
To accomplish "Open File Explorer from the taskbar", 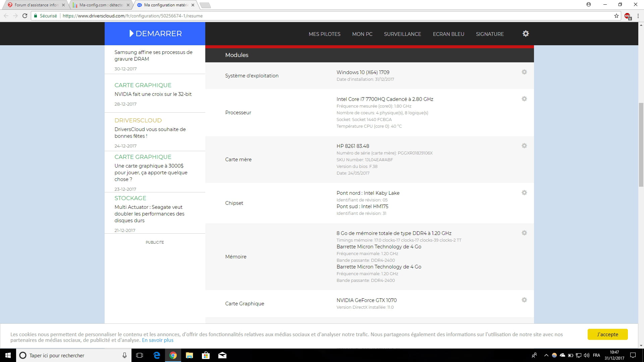I will [190, 355].
